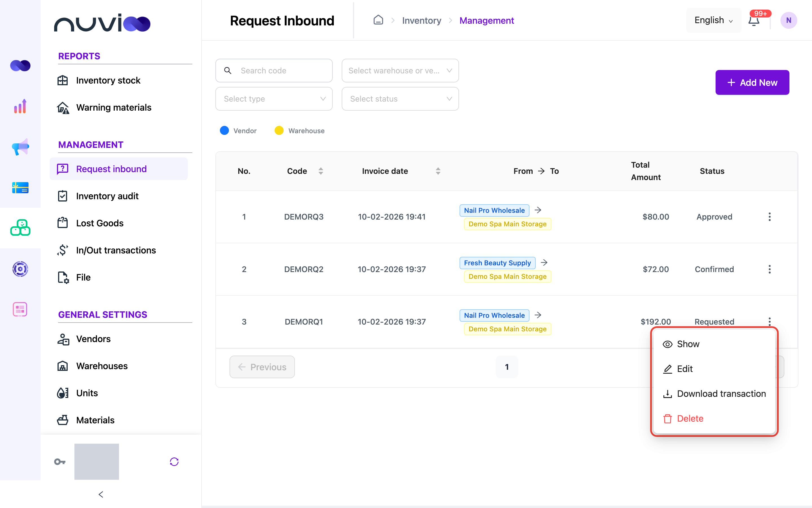This screenshot has width=812, height=508.
Task: Select Show from the context menu
Action: coord(714,344)
